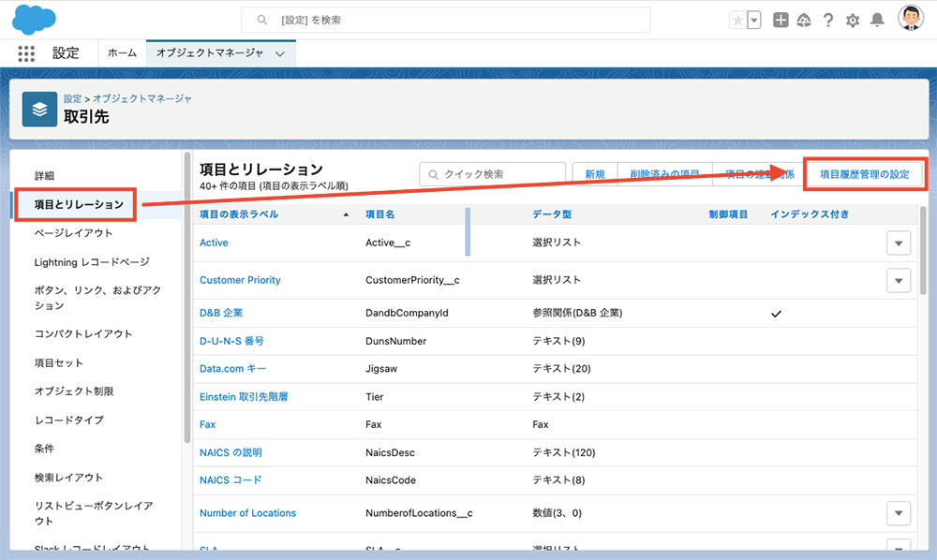Open the Active row actions dropdown
Image resolution: width=937 pixels, height=560 pixels.
tap(899, 243)
